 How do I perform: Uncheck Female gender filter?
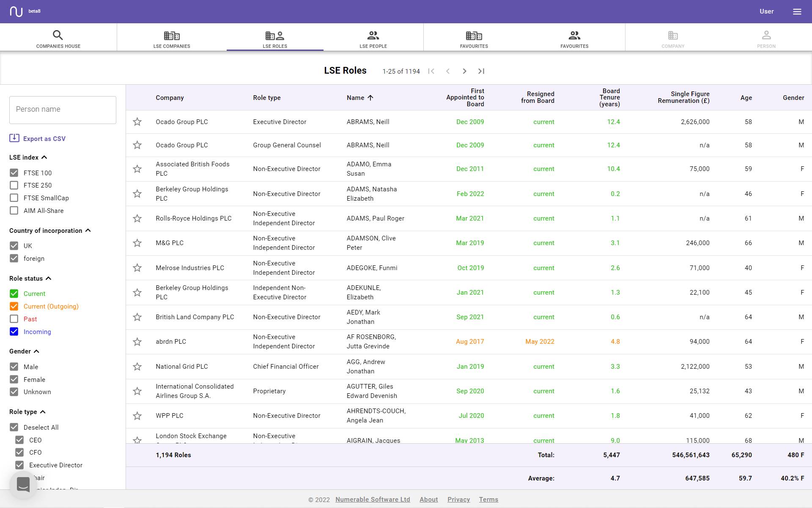pyautogui.click(x=14, y=379)
